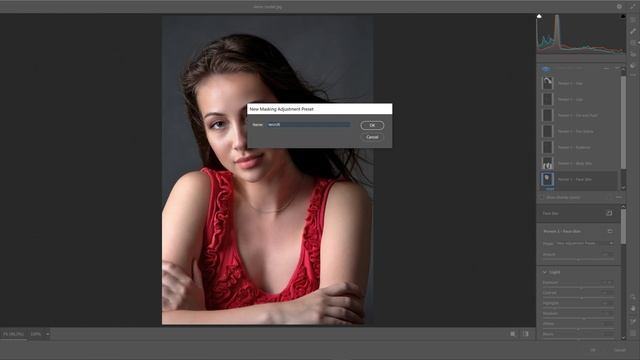Click scroll-down arrow of adjustments panel
640x360 pixels.
(623, 338)
